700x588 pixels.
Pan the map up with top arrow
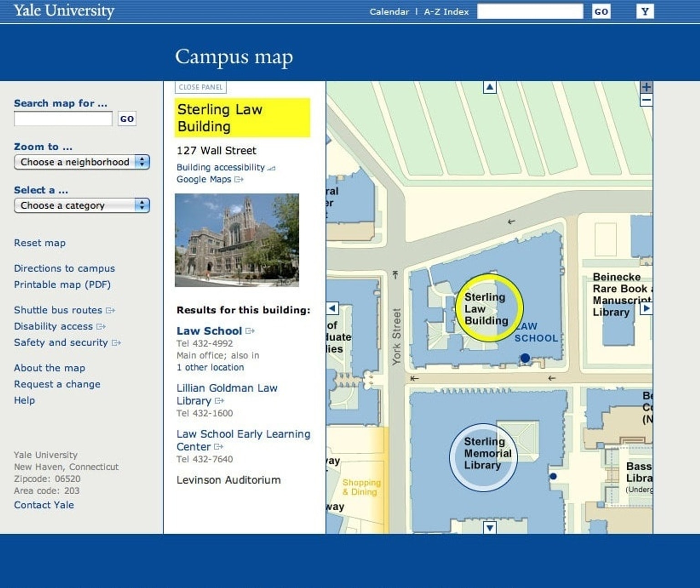(x=489, y=87)
